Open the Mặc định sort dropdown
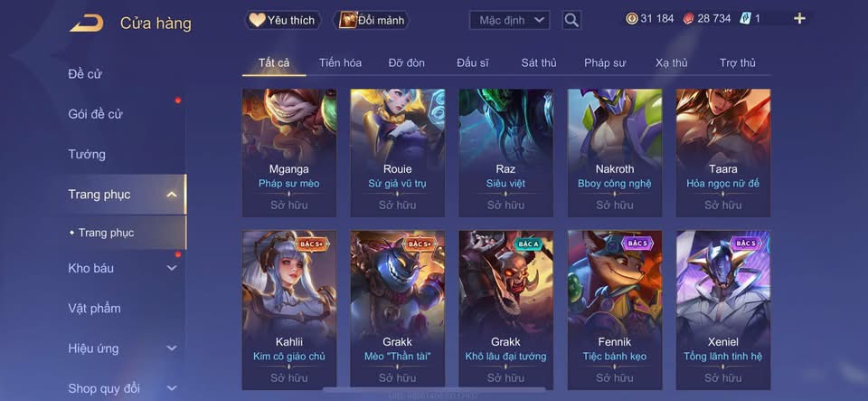The image size is (868, 401). coord(509,21)
